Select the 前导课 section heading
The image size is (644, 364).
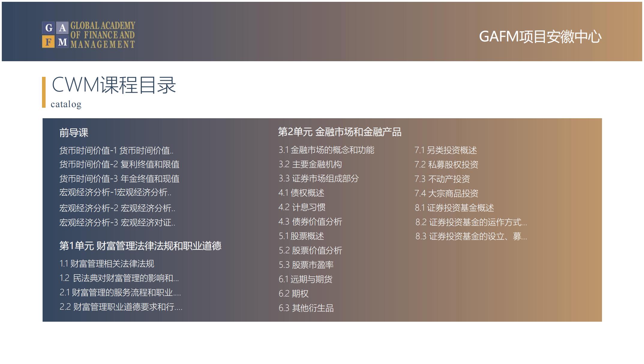coord(73,133)
